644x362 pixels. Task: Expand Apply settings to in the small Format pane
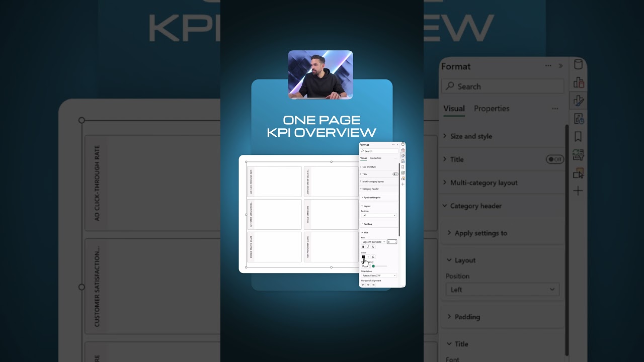click(x=379, y=198)
